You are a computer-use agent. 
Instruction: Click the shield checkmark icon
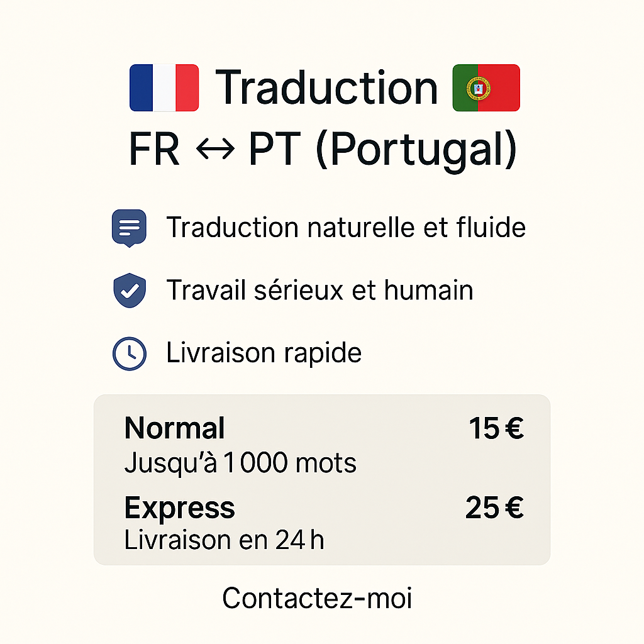130,291
